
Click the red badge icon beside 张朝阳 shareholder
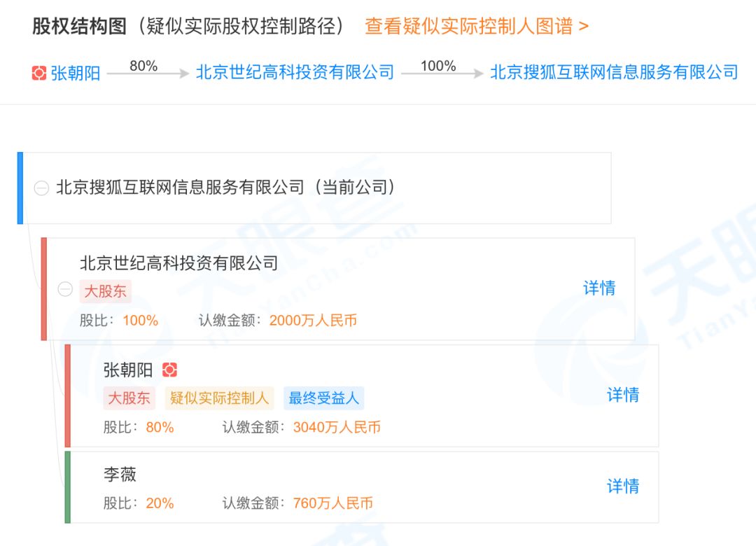coord(169,370)
